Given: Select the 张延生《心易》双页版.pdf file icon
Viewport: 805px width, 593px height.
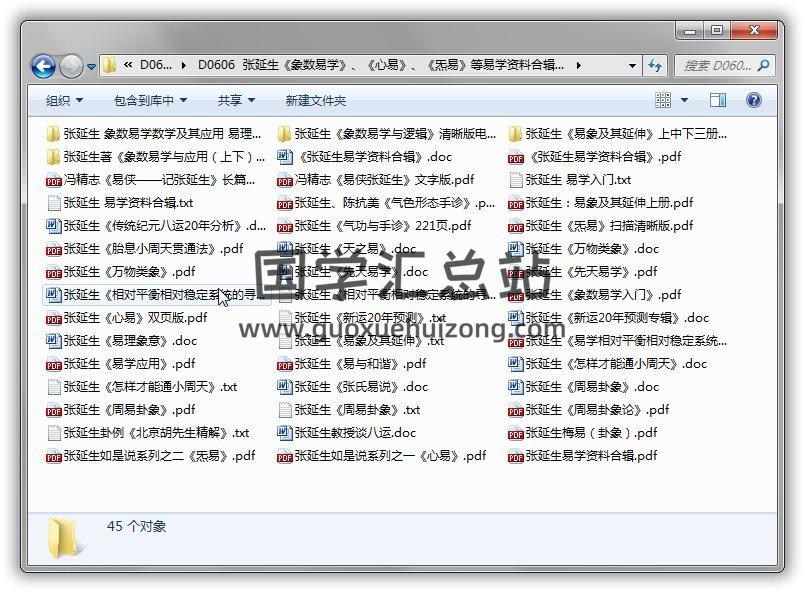Looking at the screenshot, I should tap(54, 318).
